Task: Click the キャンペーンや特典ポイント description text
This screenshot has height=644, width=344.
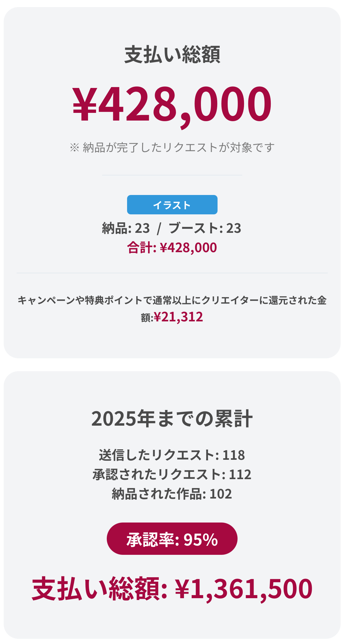Action: pyautogui.click(x=172, y=300)
